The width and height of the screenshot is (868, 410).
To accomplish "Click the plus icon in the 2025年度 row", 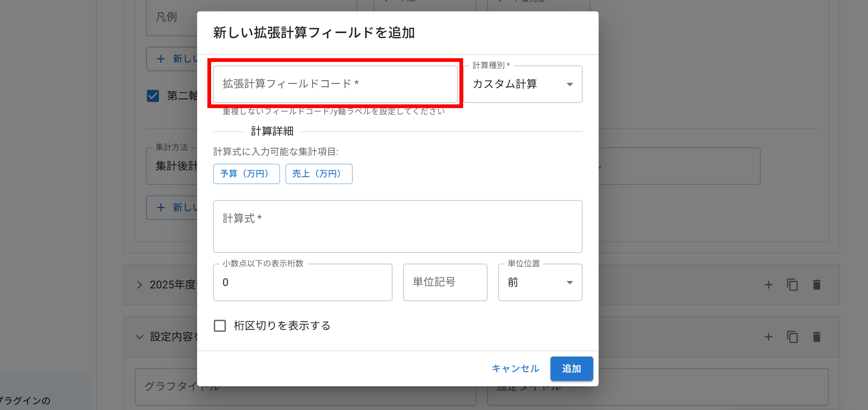I will 769,285.
